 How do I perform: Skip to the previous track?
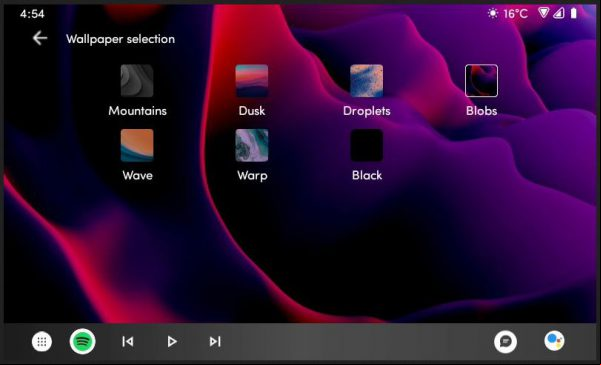[x=128, y=341]
